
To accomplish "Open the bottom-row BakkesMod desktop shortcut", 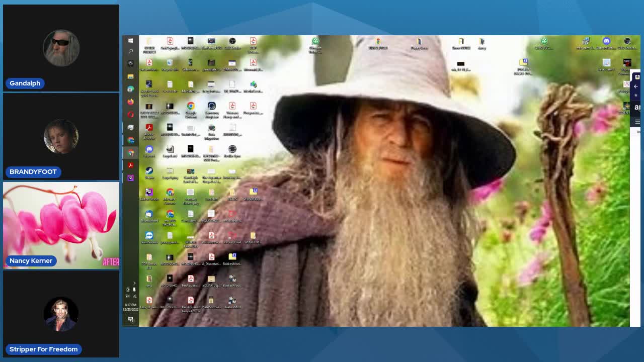I will point(232,303).
